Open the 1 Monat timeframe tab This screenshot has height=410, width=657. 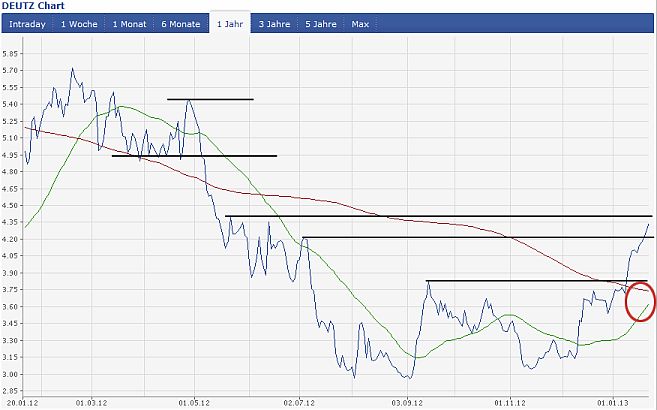(x=129, y=24)
